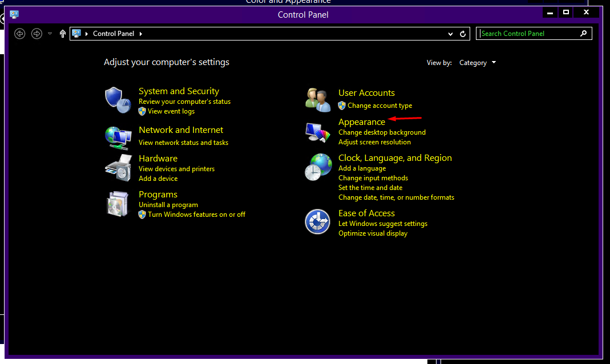This screenshot has width=610, height=364.
Task: Click the Control Panel title bar system icon
Action: pos(14,15)
